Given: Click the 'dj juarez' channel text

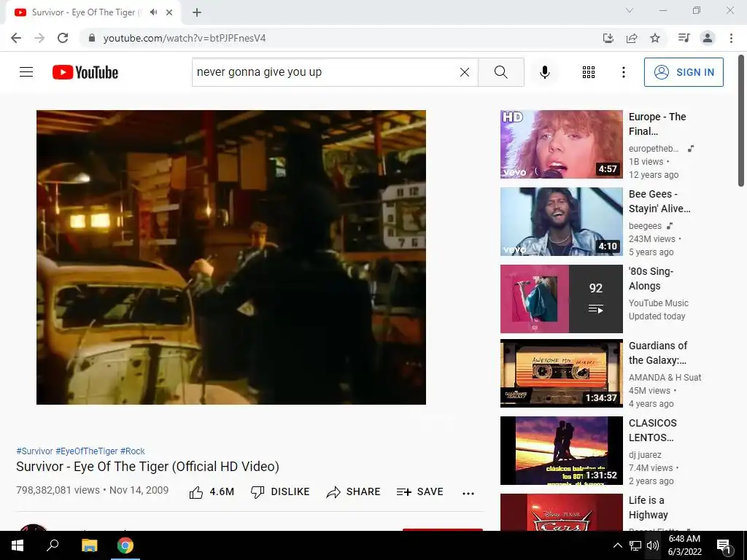Looking at the screenshot, I should pyautogui.click(x=645, y=455).
